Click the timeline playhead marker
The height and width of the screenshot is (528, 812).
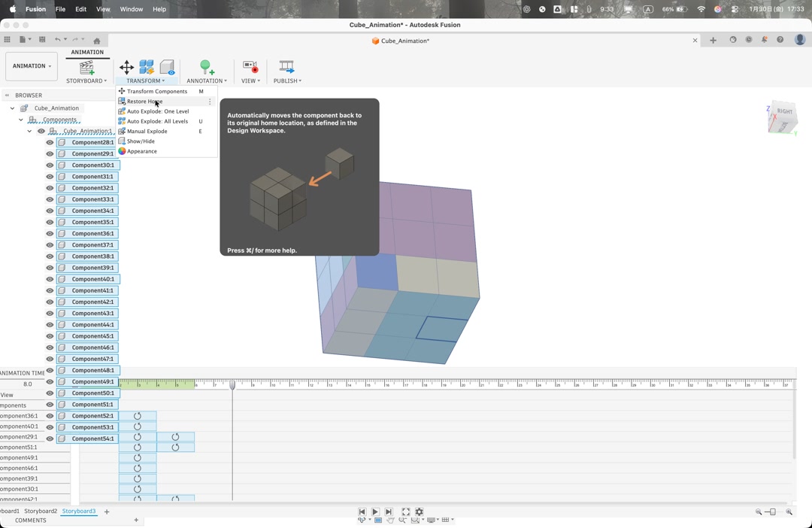coord(232,385)
